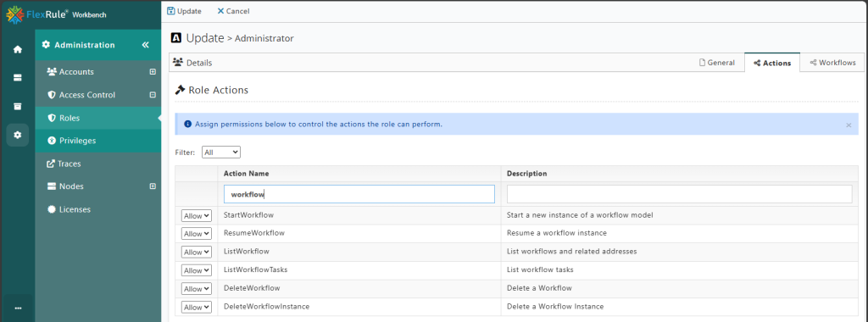Viewport: 868px width, 322px height.
Task: Click the Action Name filter field
Action: (359, 194)
